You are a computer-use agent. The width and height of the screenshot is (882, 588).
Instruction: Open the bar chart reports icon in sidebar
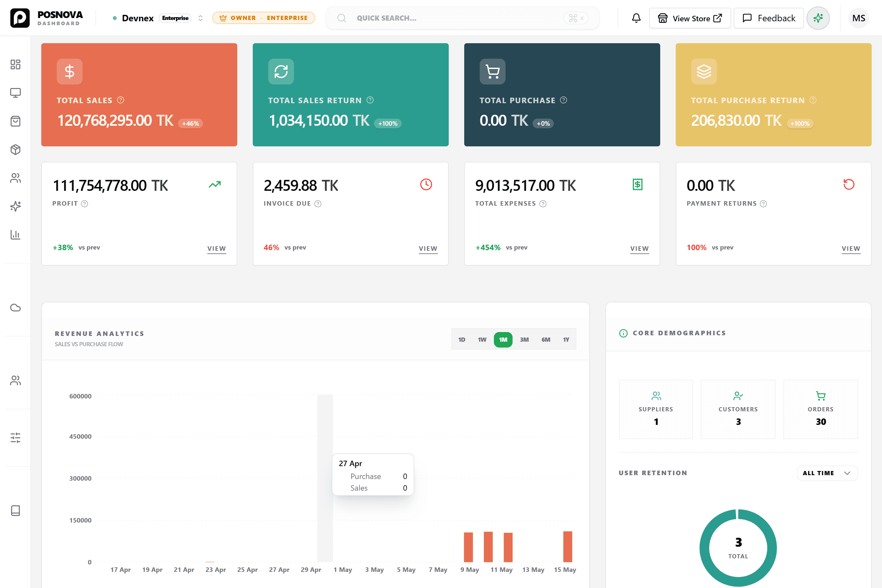coord(15,234)
